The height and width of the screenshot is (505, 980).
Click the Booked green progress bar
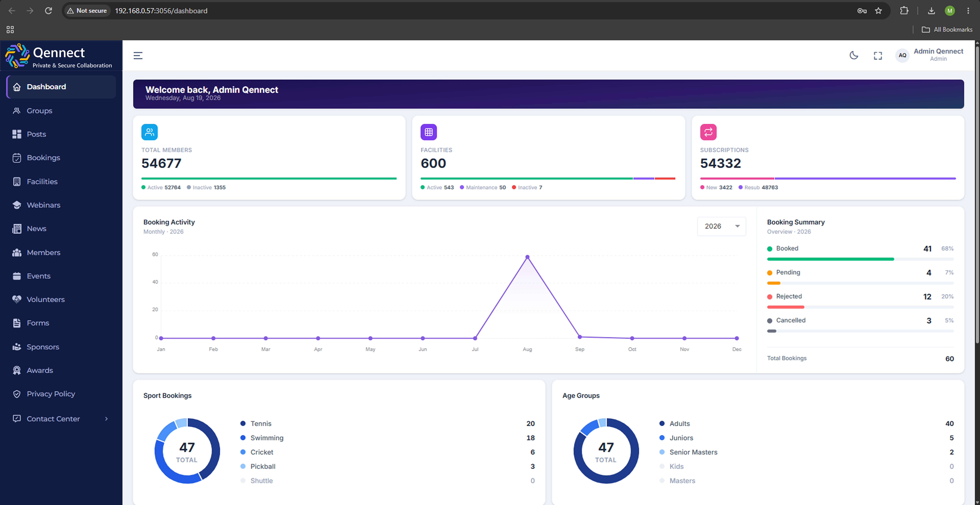coord(830,259)
